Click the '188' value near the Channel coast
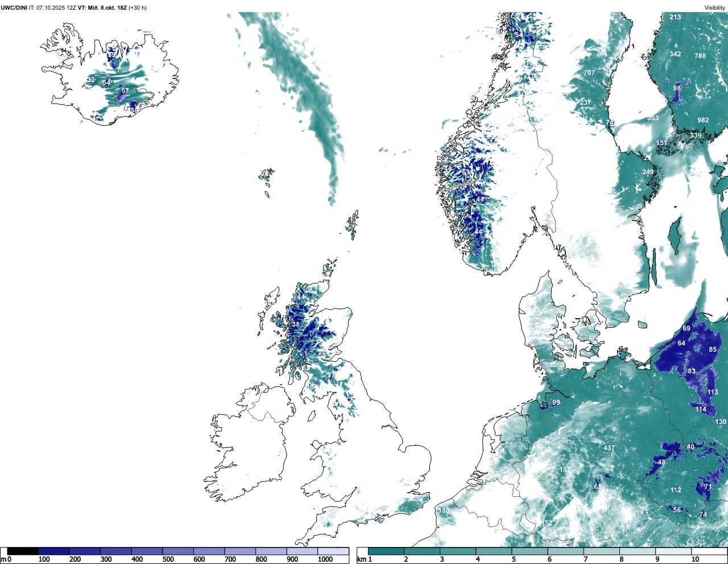This screenshot has width=728, height=564. click(444, 511)
